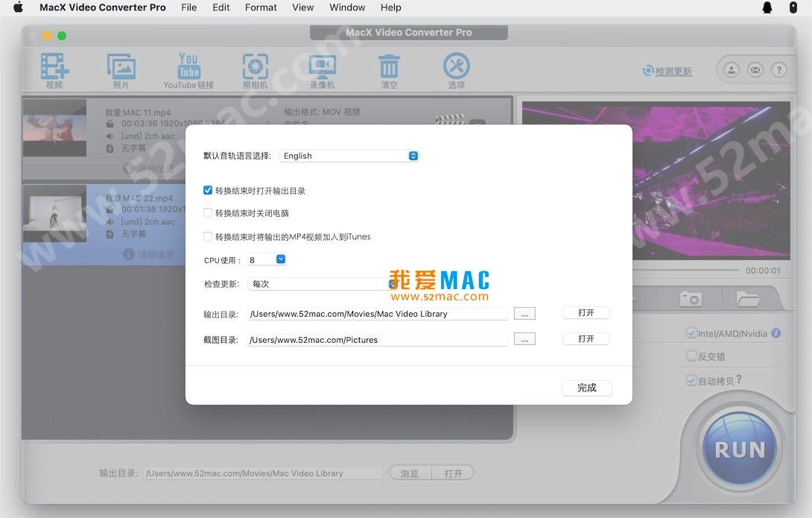This screenshot has width=812, height=518.
Task: Click the 清空 trash icon
Action: point(389,66)
